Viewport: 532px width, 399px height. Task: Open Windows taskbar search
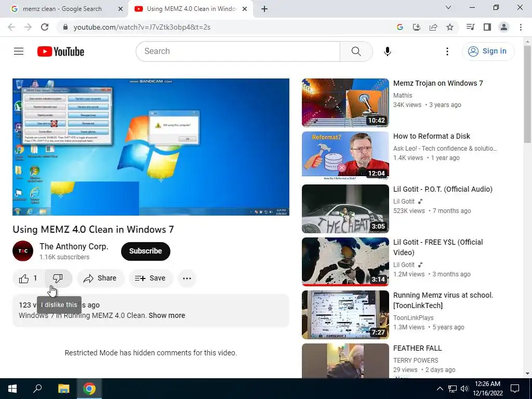37,389
